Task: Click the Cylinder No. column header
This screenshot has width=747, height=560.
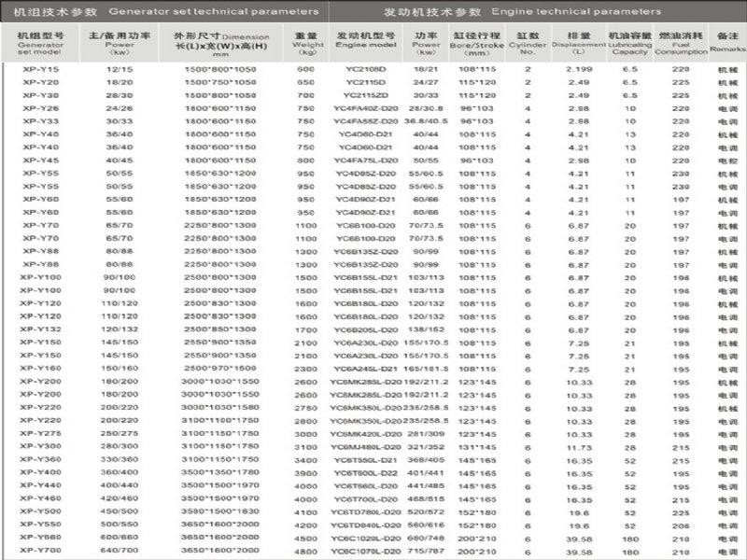Action: (529, 42)
